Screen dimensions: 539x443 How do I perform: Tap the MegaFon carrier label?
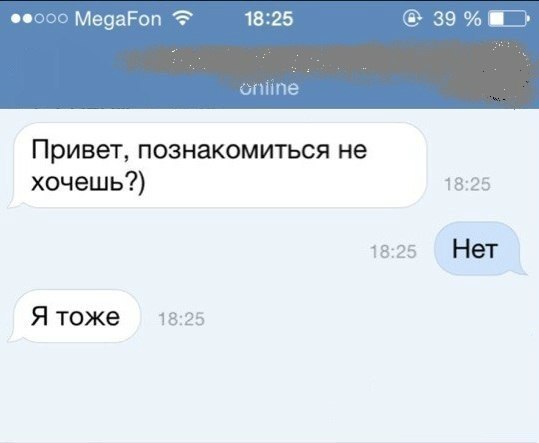(118, 19)
